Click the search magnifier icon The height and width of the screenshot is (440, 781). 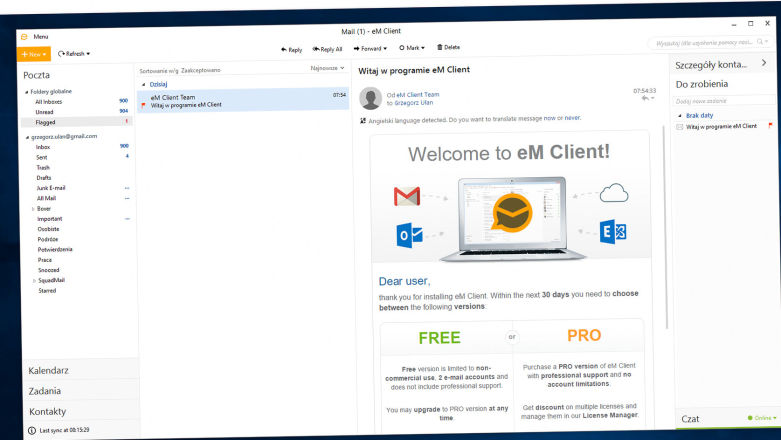[x=760, y=41]
